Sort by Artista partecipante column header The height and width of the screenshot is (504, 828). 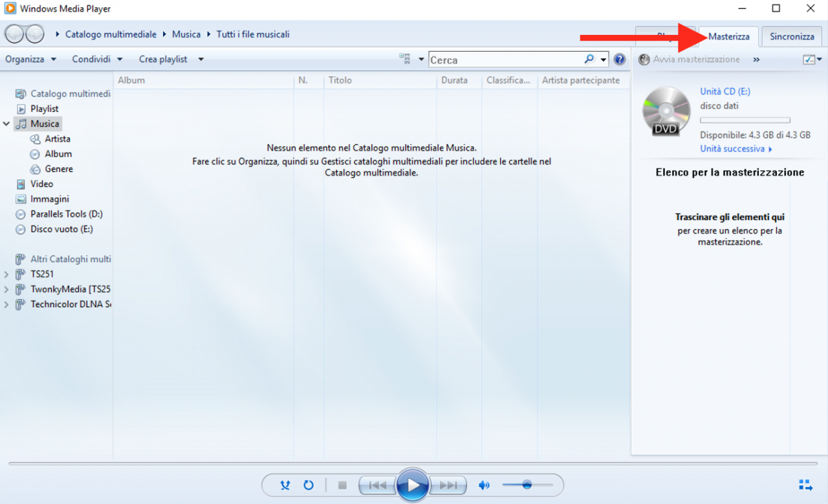coord(583,80)
